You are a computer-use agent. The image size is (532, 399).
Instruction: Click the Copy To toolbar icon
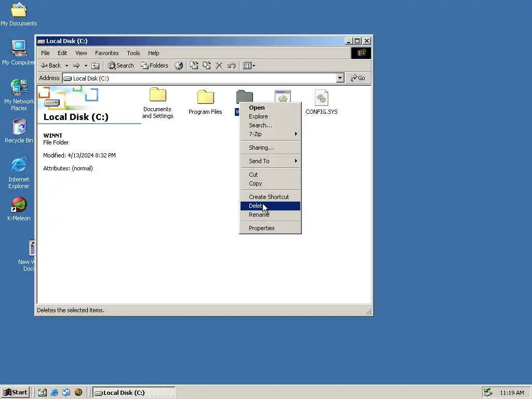coord(207,65)
